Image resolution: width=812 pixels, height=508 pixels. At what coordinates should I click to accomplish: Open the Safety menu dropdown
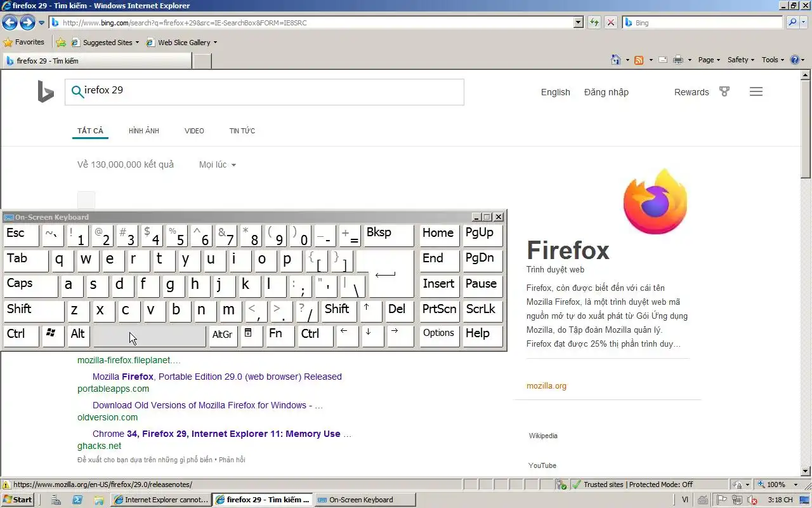741,60
